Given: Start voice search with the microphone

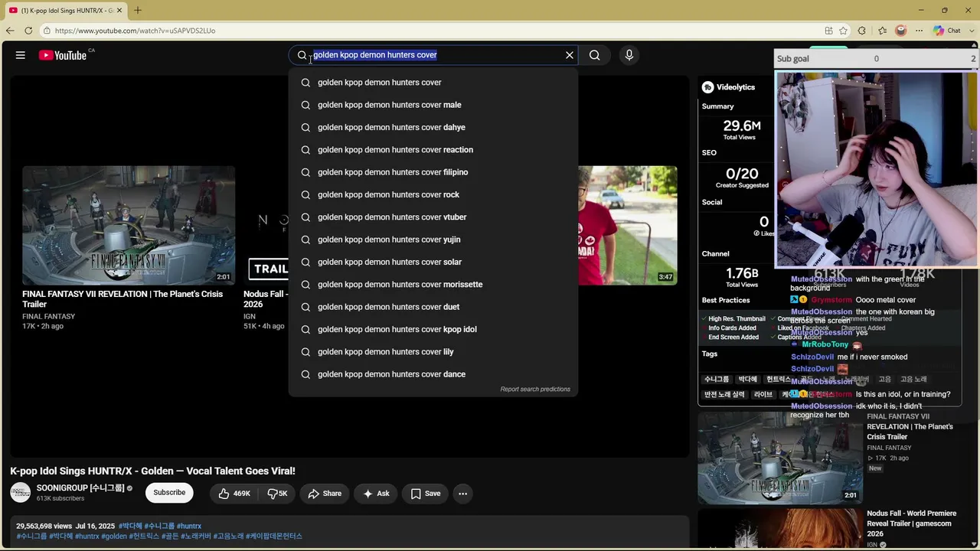Looking at the screenshot, I should 629,55.
